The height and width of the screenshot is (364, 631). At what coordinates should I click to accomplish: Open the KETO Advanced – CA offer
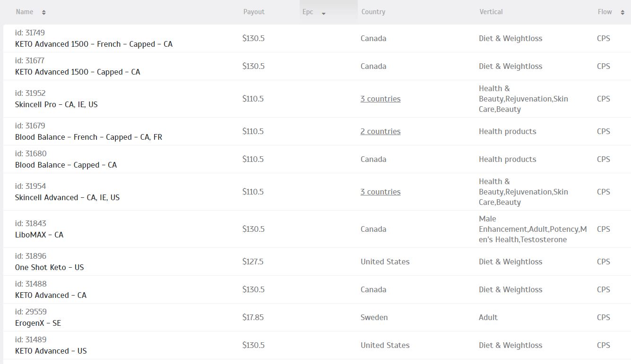tap(51, 295)
